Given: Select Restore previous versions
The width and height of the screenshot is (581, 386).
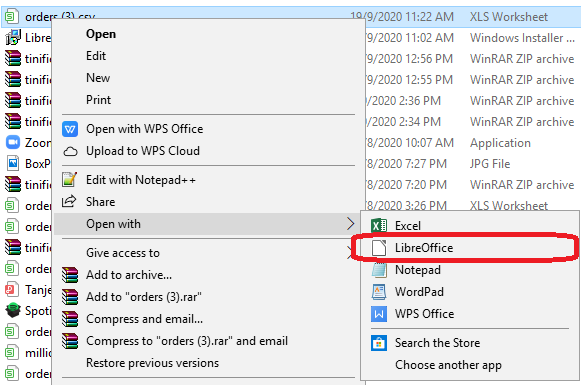Looking at the screenshot, I should click(x=153, y=363).
